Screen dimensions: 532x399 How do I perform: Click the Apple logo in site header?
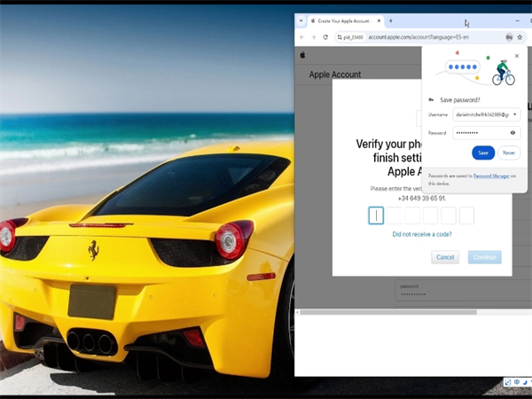[x=302, y=54]
